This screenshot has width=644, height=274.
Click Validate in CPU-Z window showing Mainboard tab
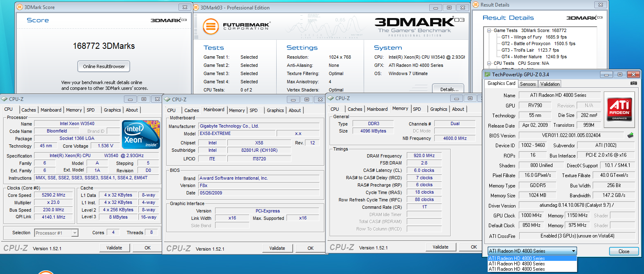click(x=277, y=248)
